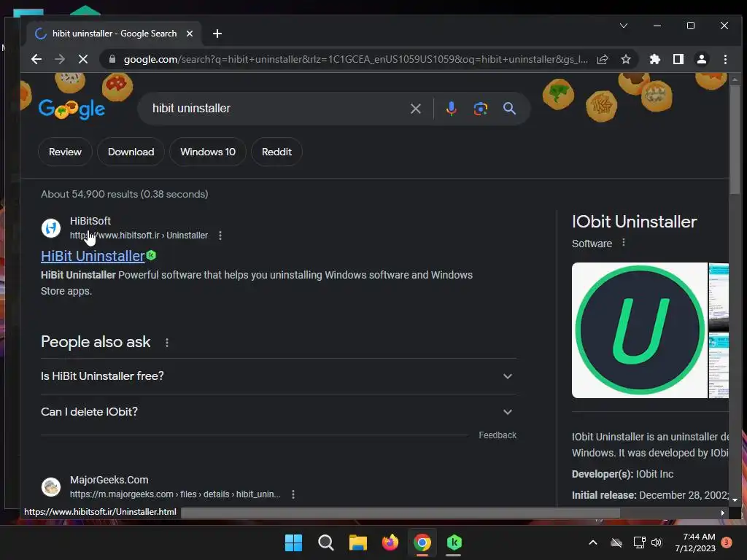Image resolution: width=747 pixels, height=560 pixels.
Task: Click the 'About 54,900 results' text
Action: tap(124, 194)
